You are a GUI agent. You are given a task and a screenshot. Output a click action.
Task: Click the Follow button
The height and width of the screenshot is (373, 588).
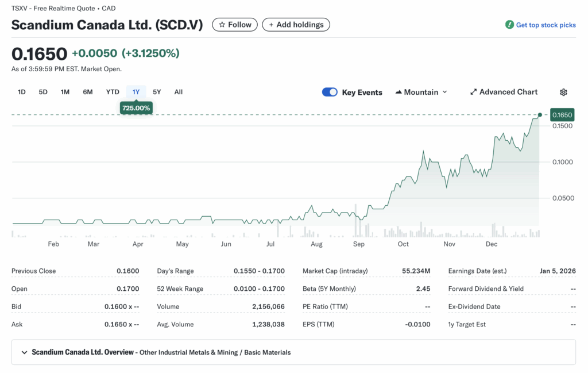(234, 25)
